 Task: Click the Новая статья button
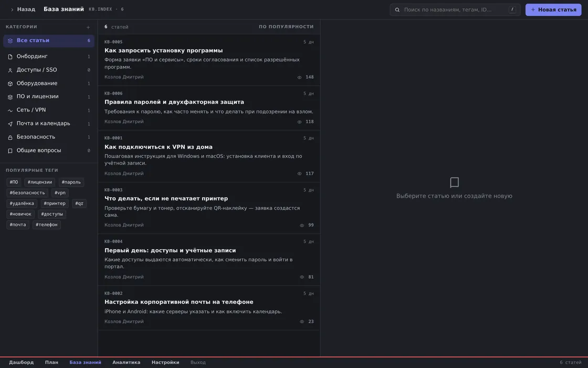(553, 10)
